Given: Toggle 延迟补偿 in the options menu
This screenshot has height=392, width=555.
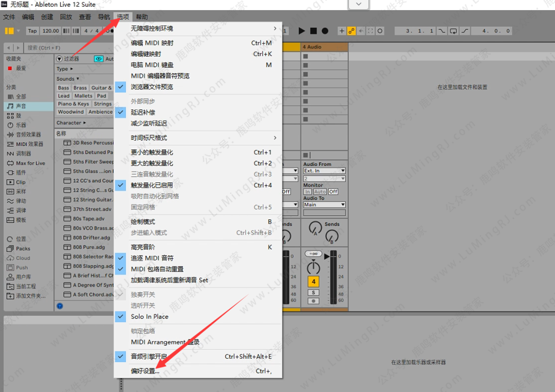Looking at the screenshot, I should pos(142,112).
